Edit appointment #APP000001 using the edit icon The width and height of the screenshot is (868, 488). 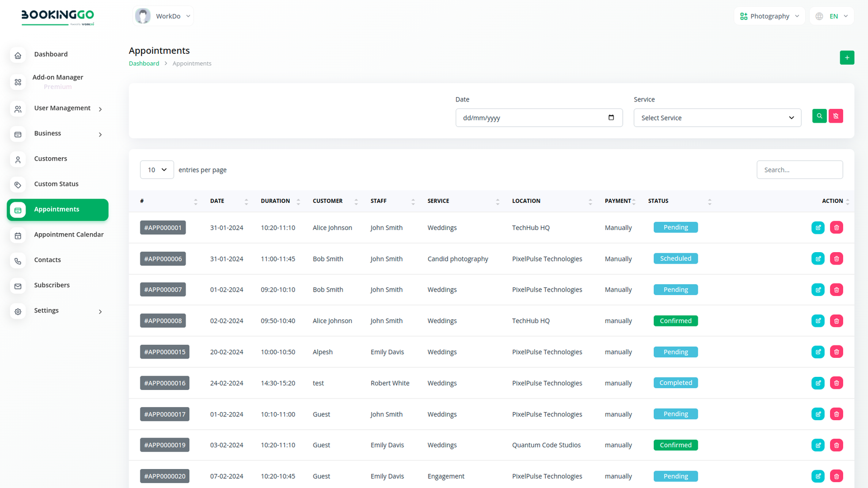pos(818,228)
